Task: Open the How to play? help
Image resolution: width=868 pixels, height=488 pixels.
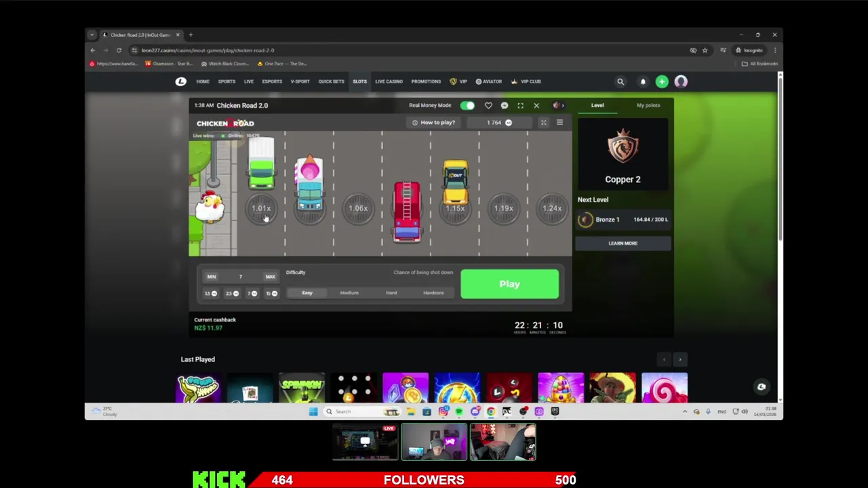Action: click(x=433, y=123)
